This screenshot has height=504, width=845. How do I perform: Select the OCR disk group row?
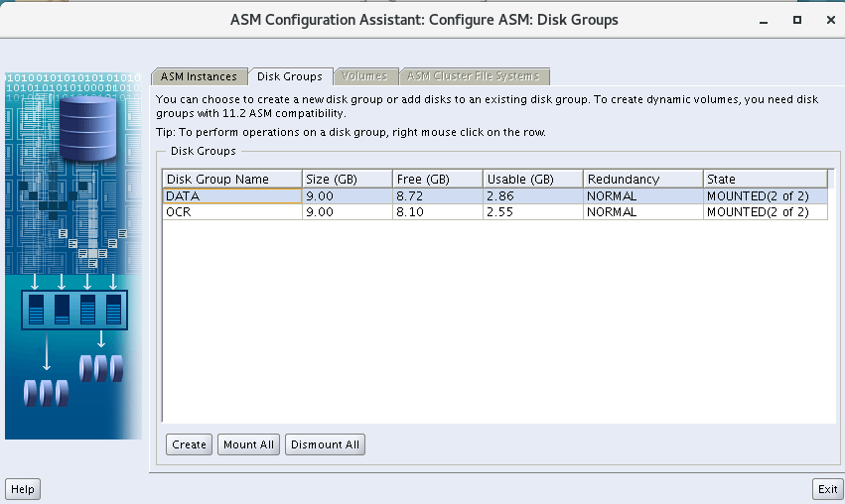tap(231, 211)
